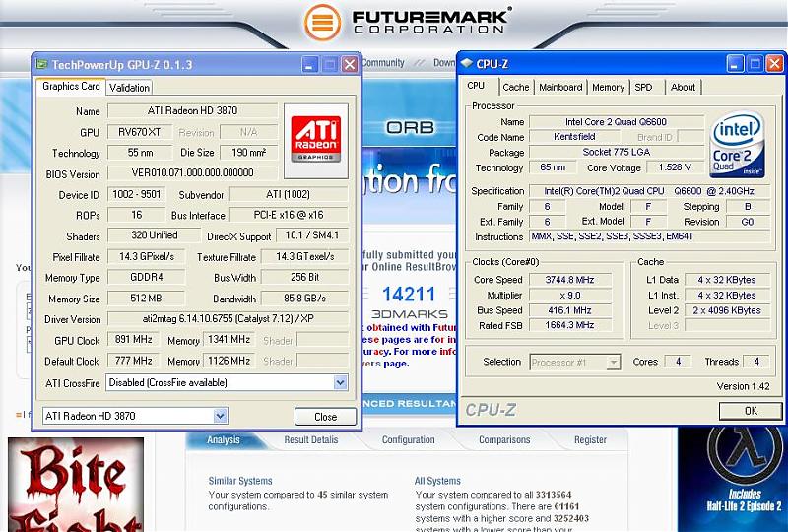Screen dimensions: 788x532
Task: Click the ORB banner heading
Action: (410, 128)
